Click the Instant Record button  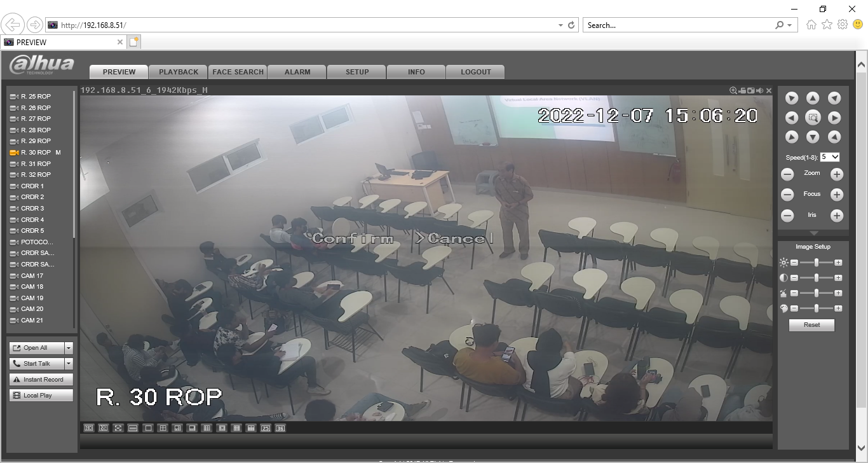click(x=41, y=380)
